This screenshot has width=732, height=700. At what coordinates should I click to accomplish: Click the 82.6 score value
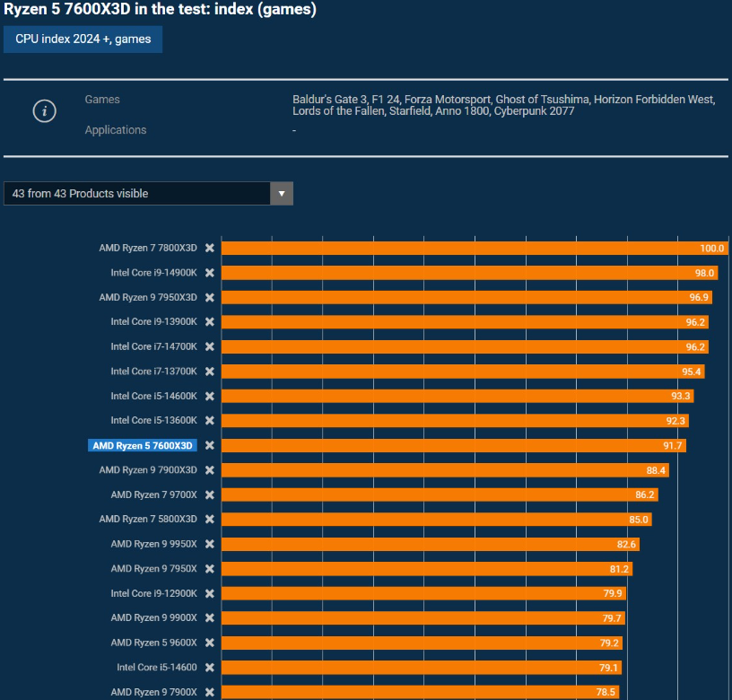coord(626,544)
